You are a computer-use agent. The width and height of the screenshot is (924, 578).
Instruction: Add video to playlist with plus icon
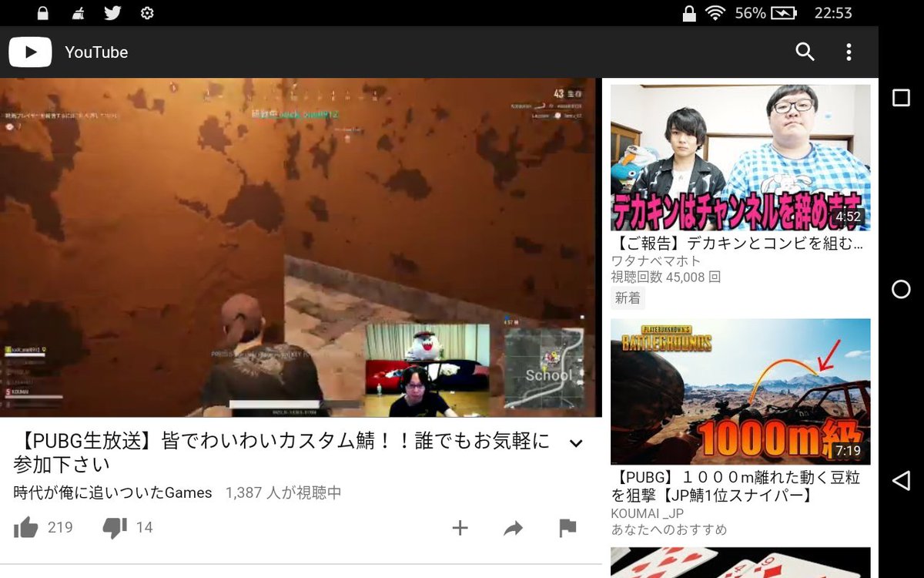460,527
